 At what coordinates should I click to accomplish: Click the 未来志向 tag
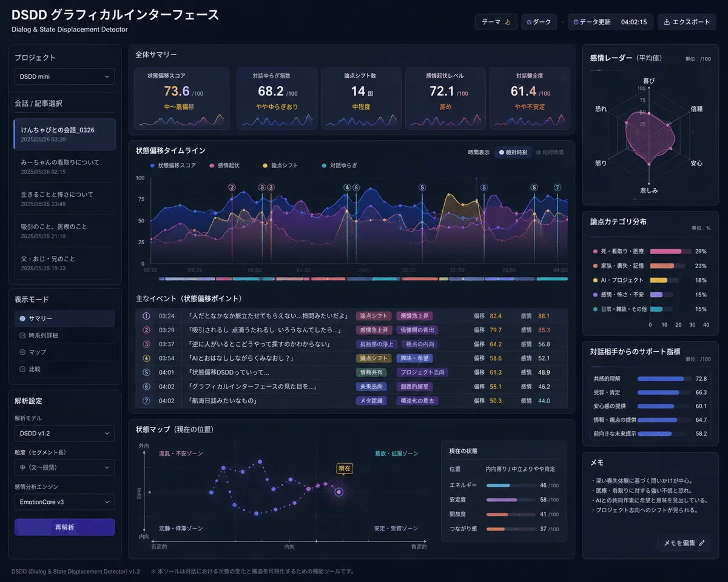(x=371, y=386)
